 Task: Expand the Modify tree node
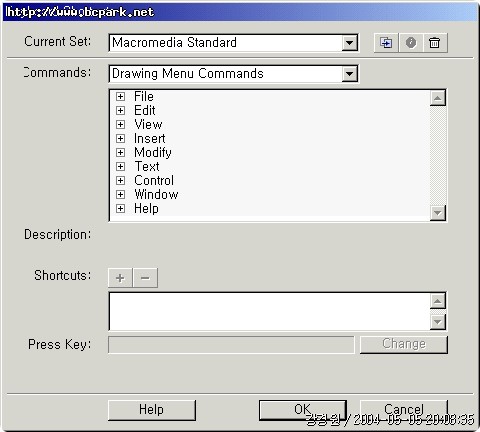point(120,153)
